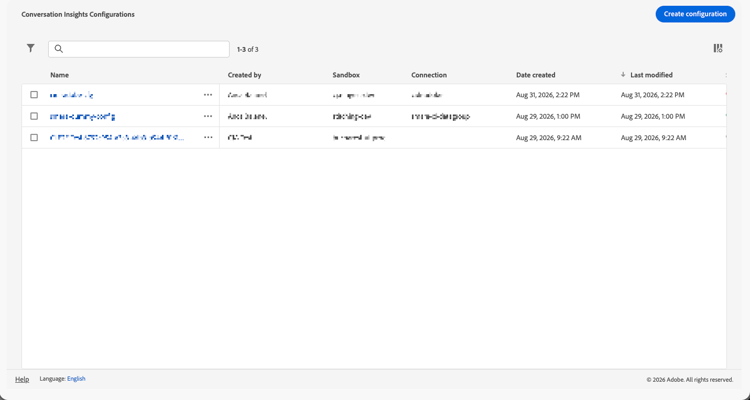Open the column settings icon
This screenshot has width=750, height=400.
pyautogui.click(x=718, y=48)
